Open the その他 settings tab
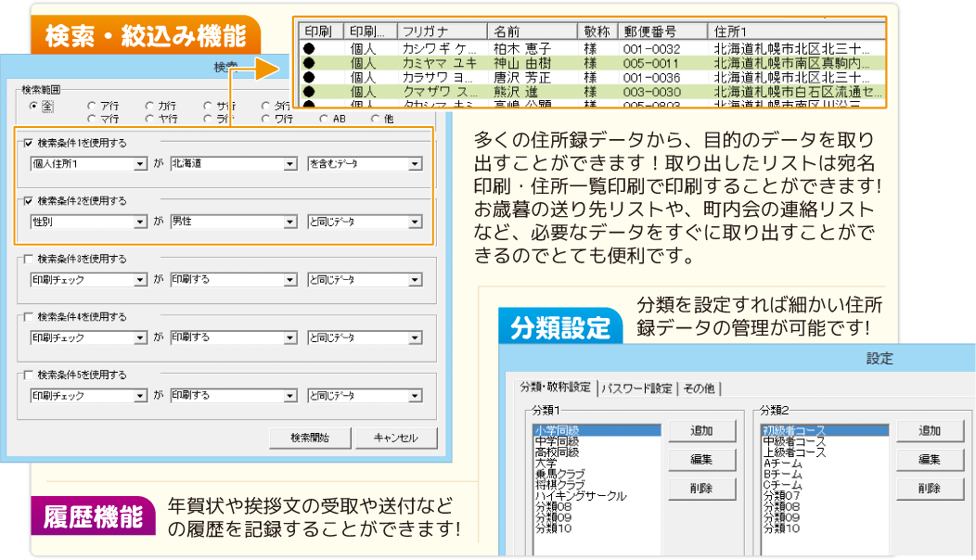 click(x=700, y=388)
